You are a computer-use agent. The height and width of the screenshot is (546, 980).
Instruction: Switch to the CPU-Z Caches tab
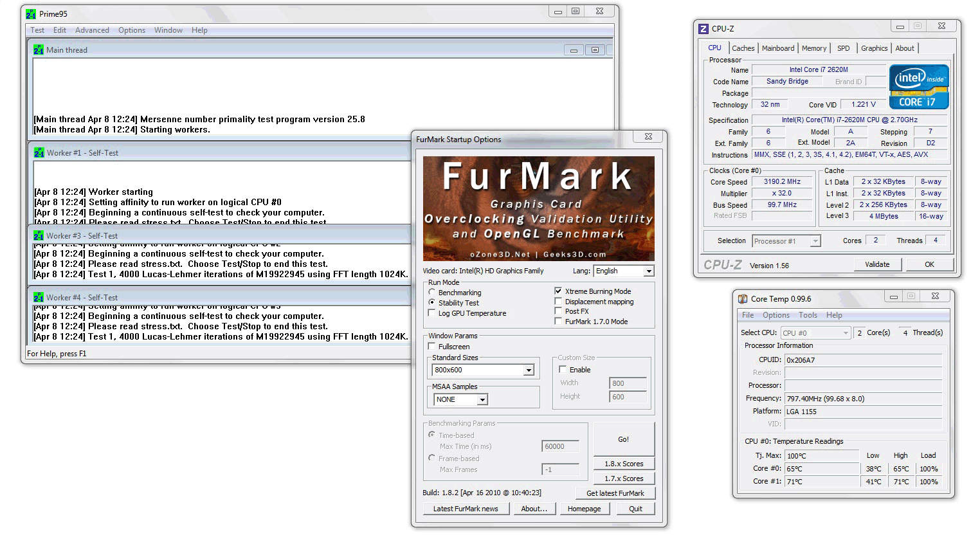coord(743,48)
